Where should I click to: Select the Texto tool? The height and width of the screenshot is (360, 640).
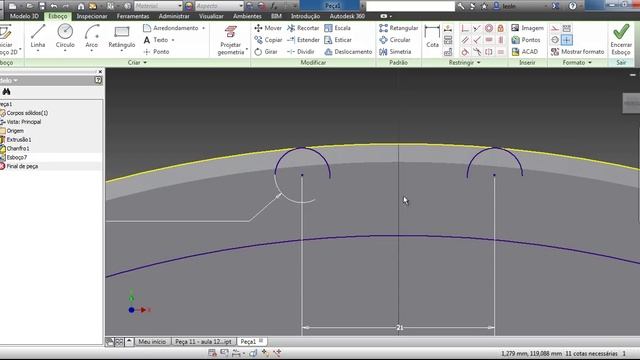point(156,40)
